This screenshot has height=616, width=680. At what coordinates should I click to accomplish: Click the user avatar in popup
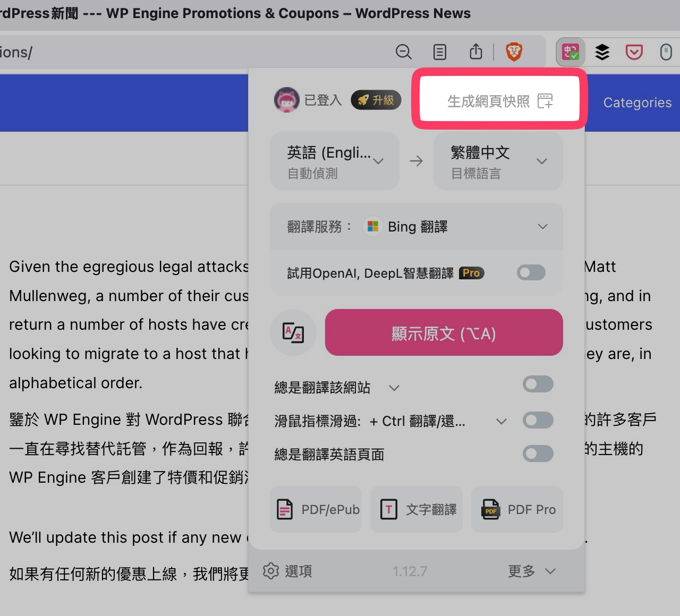[x=287, y=100]
